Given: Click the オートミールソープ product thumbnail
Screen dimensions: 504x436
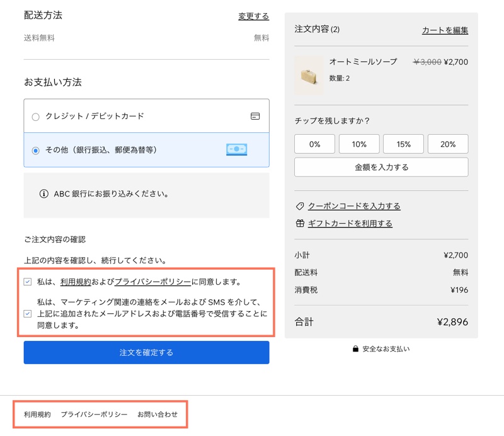Looking at the screenshot, I should click(x=308, y=74).
